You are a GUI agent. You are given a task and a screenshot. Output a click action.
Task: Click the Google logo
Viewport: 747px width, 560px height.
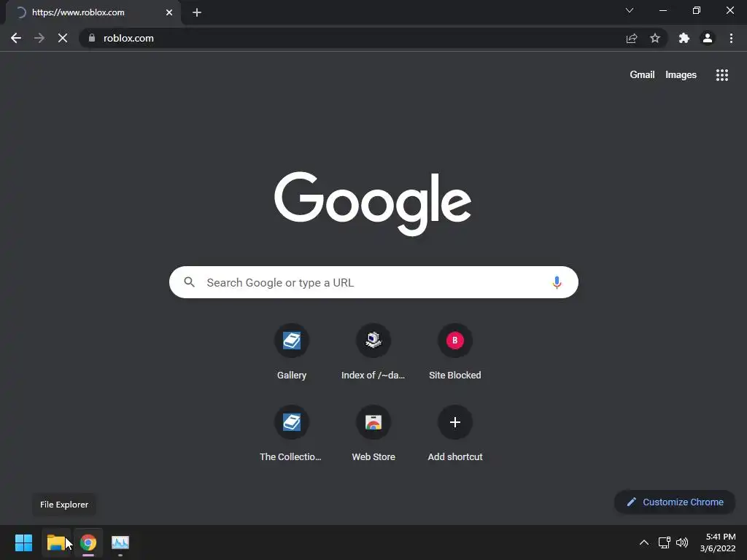tap(373, 203)
